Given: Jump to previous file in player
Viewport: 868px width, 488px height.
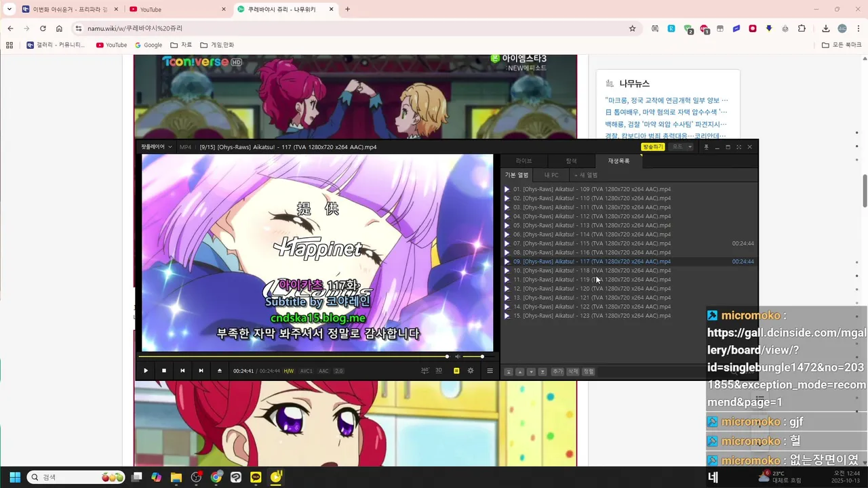Looking at the screenshot, I should pyautogui.click(x=182, y=371).
